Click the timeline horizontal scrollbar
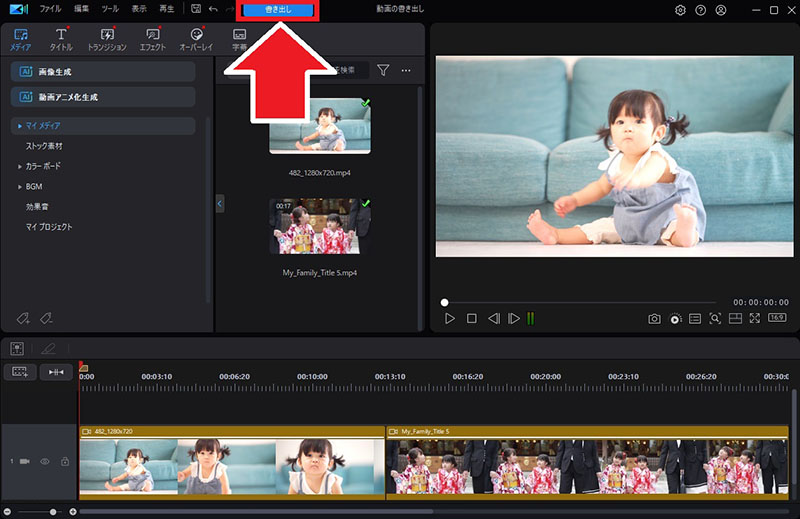 pos(256,511)
